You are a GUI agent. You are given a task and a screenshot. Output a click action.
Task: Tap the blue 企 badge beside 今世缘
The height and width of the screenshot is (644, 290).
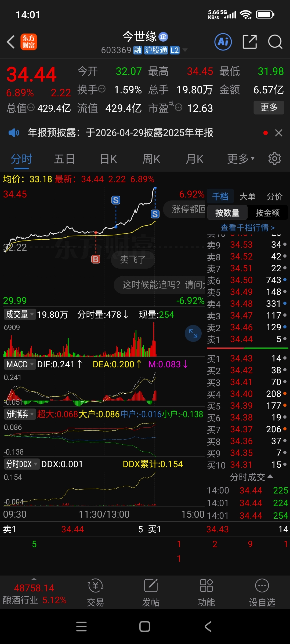click(x=163, y=36)
